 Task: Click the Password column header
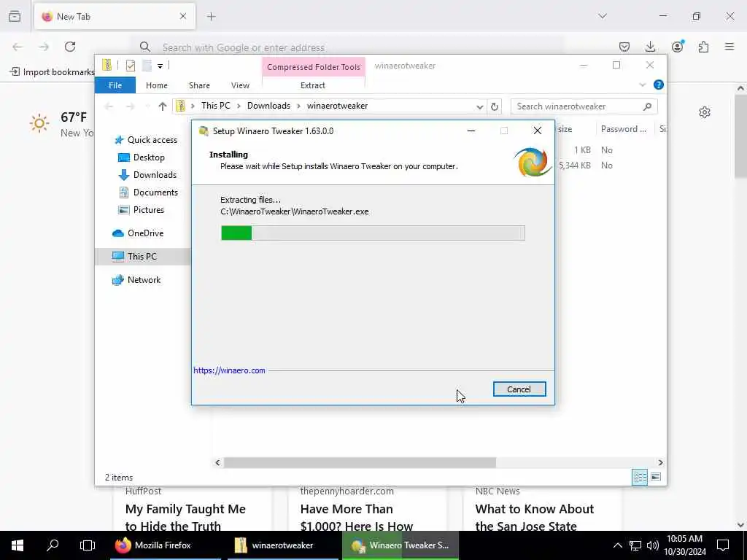(x=624, y=129)
